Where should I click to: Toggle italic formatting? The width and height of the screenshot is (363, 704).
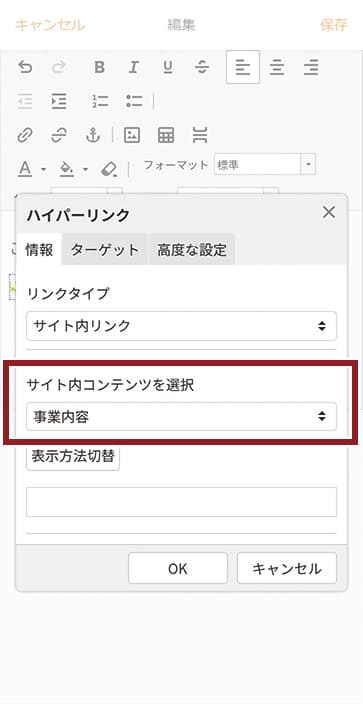click(x=133, y=67)
